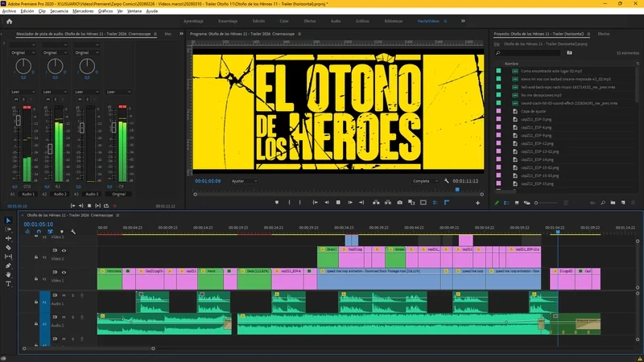The width and height of the screenshot is (644, 362).
Task: Switch to Efectos workspace tab
Action: pyautogui.click(x=310, y=21)
